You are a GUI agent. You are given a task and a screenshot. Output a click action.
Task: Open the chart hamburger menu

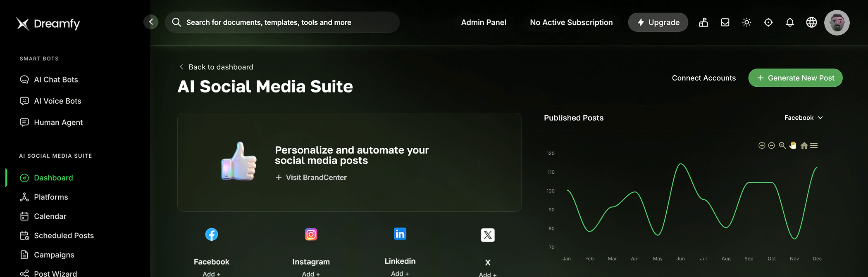point(814,146)
